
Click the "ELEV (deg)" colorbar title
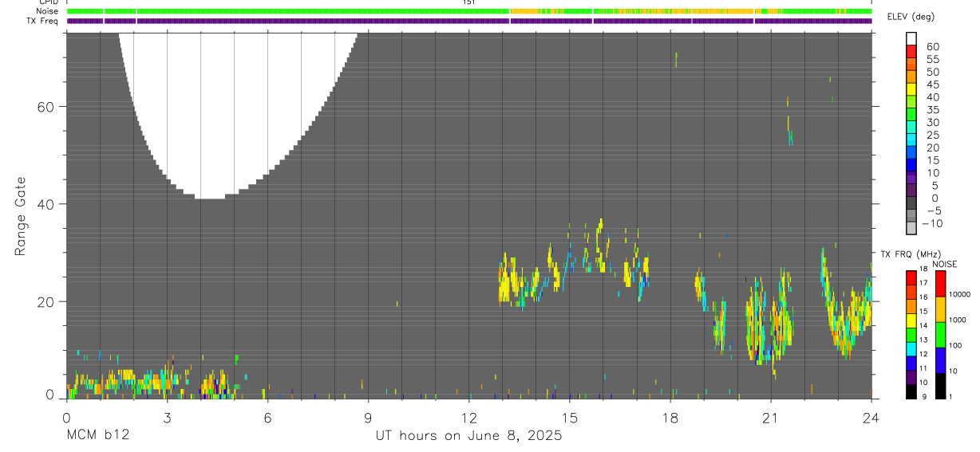point(911,16)
